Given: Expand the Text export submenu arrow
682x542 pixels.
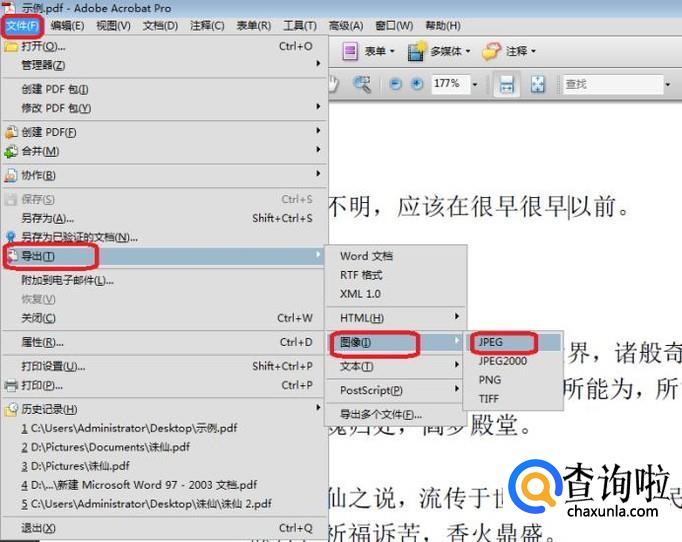Looking at the screenshot, I should click(x=457, y=365).
